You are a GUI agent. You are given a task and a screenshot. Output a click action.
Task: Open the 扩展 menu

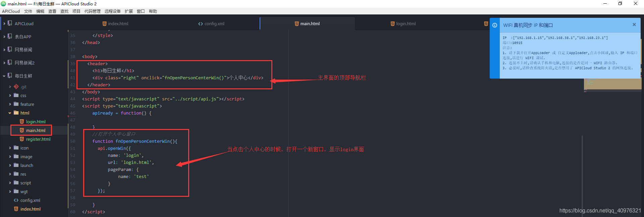pos(129,11)
